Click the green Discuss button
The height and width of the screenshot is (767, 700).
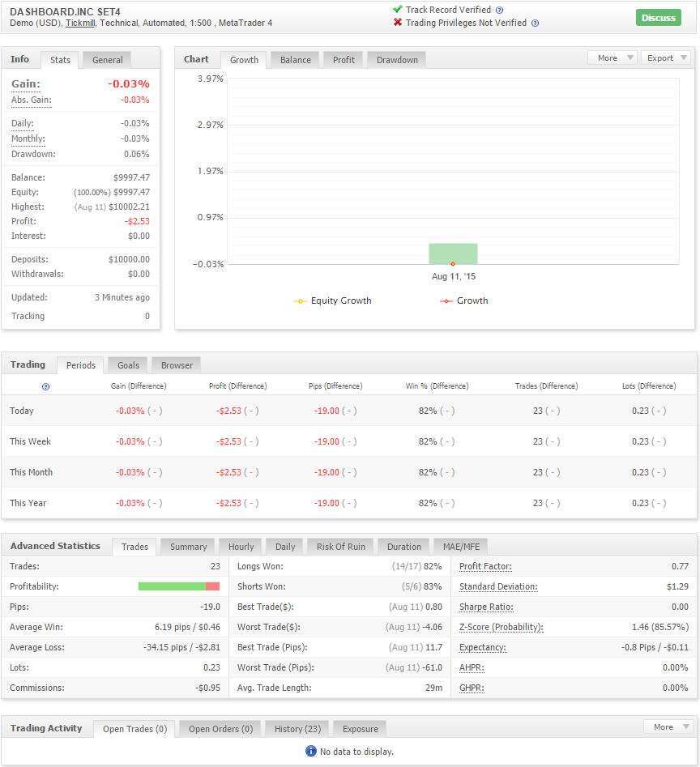(x=658, y=18)
